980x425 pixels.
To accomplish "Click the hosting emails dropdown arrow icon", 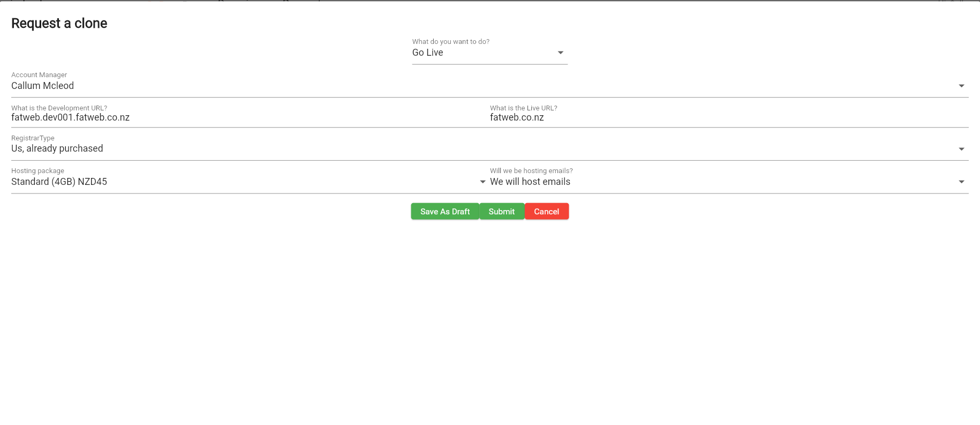I will pyautogui.click(x=961, y=182).
